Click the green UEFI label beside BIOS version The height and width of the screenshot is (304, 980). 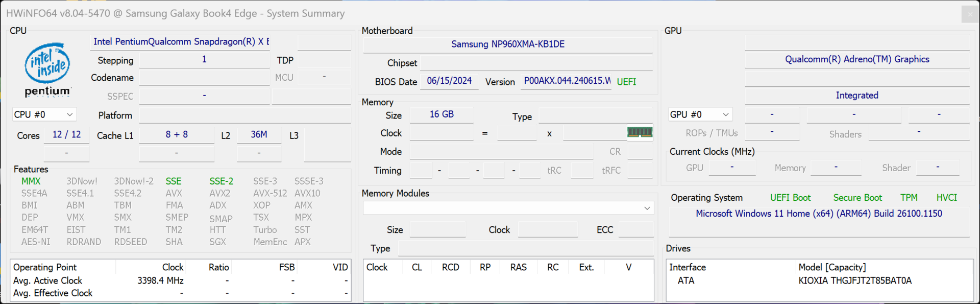pos(626,82)
